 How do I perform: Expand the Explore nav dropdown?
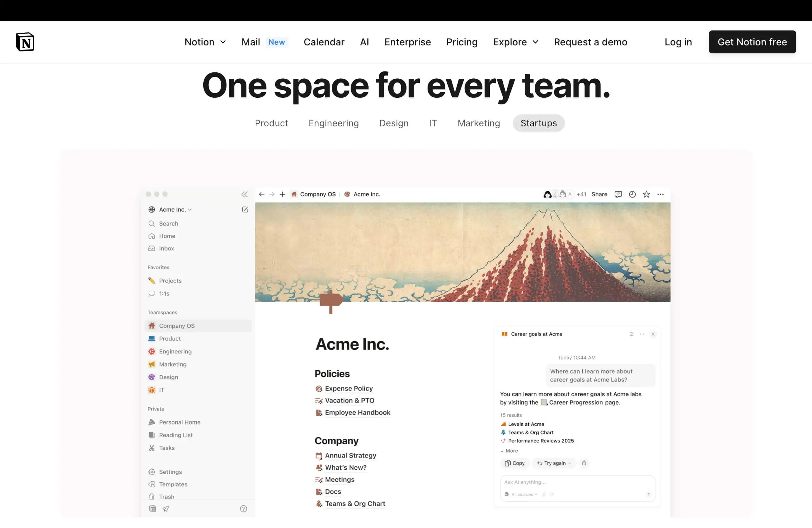click(x=515, y=42)
